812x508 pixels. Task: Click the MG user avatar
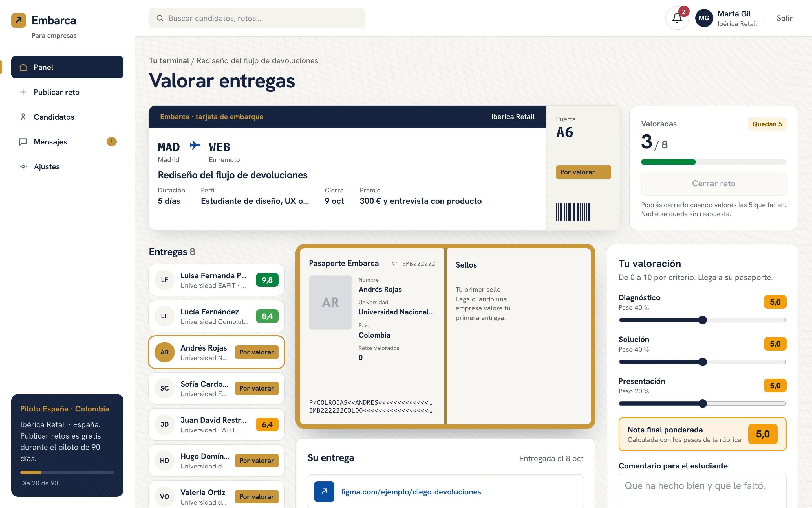point(704,18)
